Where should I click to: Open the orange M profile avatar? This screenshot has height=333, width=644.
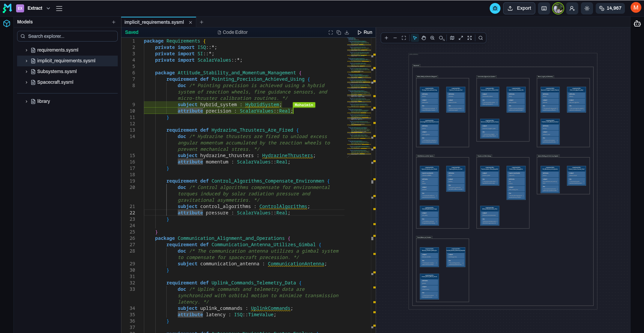click(x=636, y=8)
